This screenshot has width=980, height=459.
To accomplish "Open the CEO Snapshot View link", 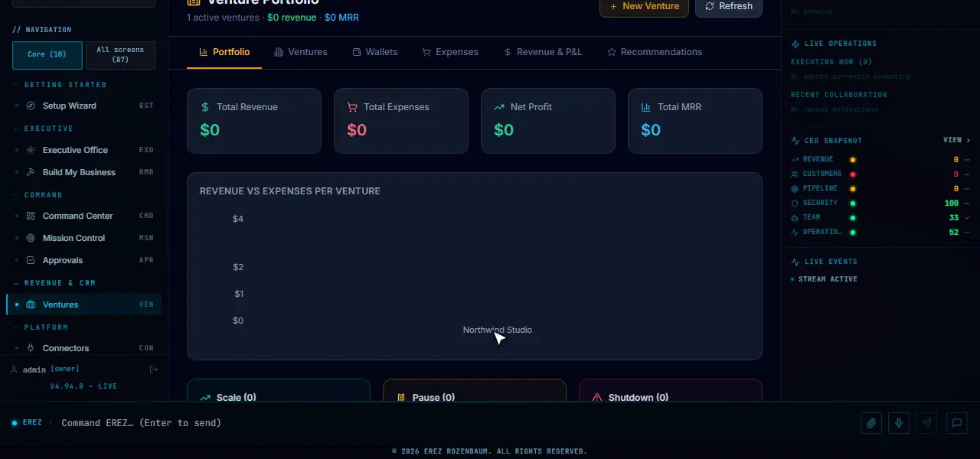I will click(x=956, y=141).
